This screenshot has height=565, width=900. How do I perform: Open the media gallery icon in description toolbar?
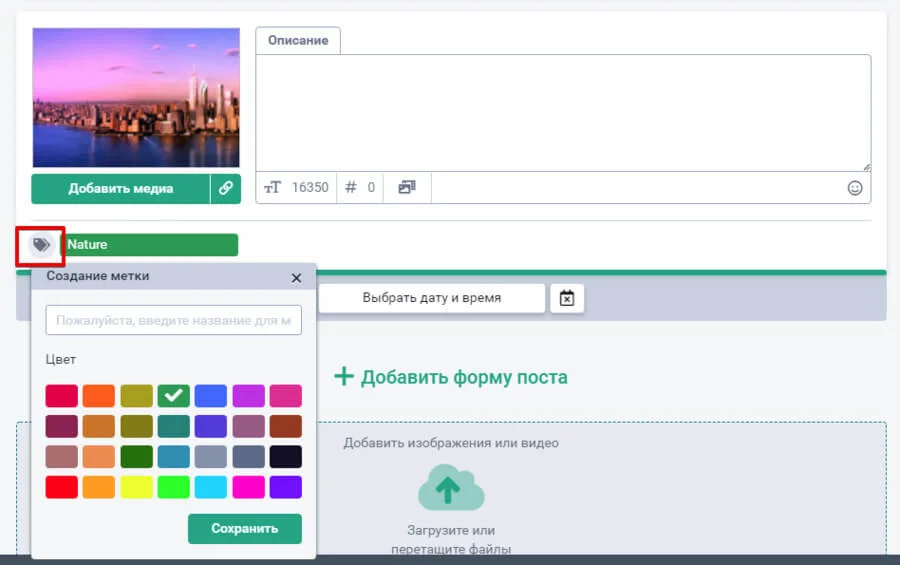coord(407,187)
